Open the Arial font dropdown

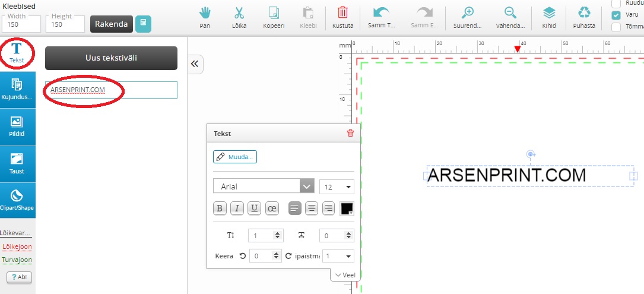tap(264, 186)
